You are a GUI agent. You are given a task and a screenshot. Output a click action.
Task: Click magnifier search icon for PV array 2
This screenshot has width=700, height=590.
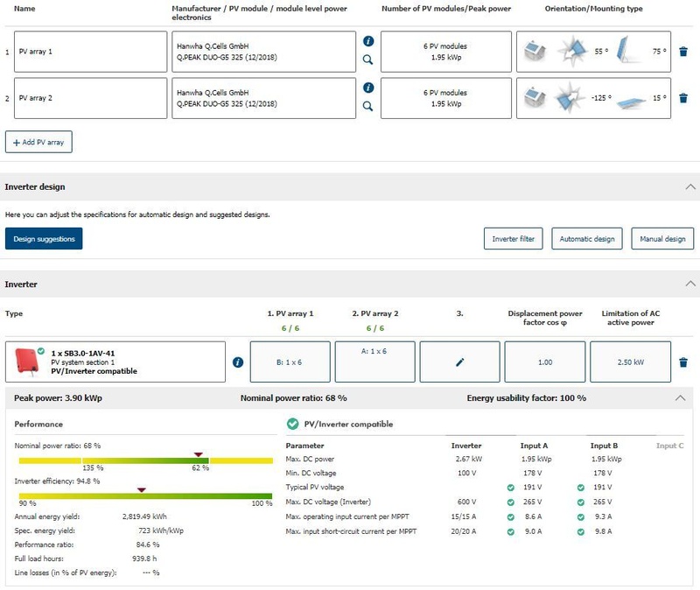coord(368,107)
